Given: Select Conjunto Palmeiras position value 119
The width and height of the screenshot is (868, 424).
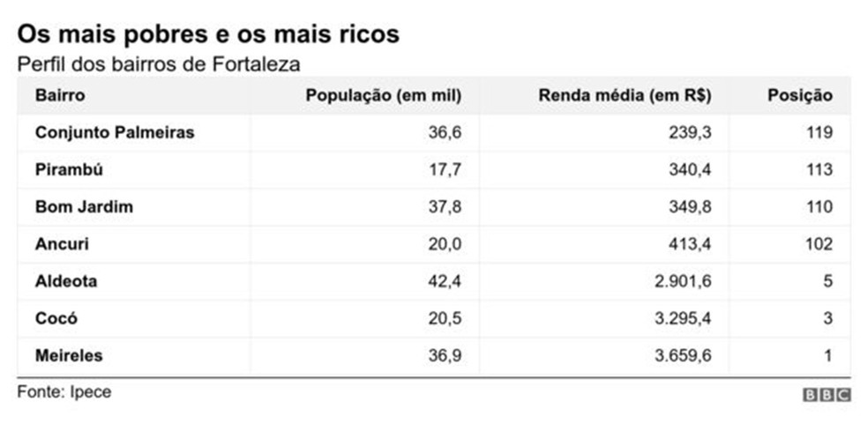Looking at the screenshot, I should (x=819, y=133).
